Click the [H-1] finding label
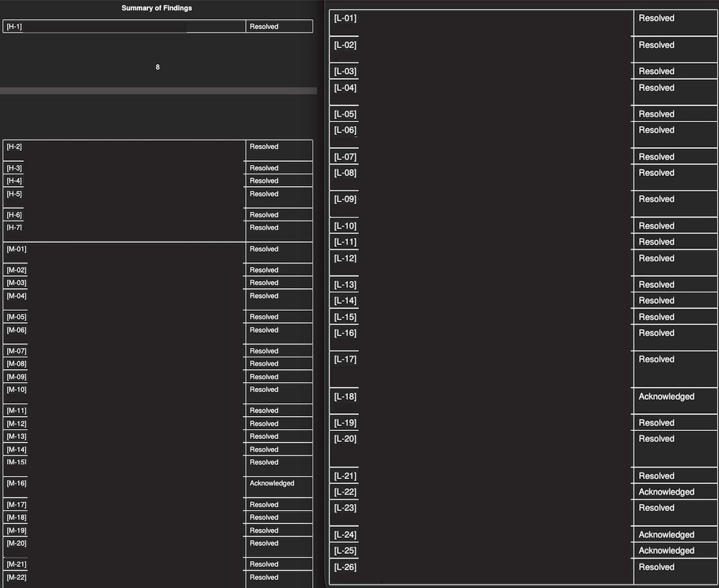Screen dimensions: 719x588 [x=14, y=27]
